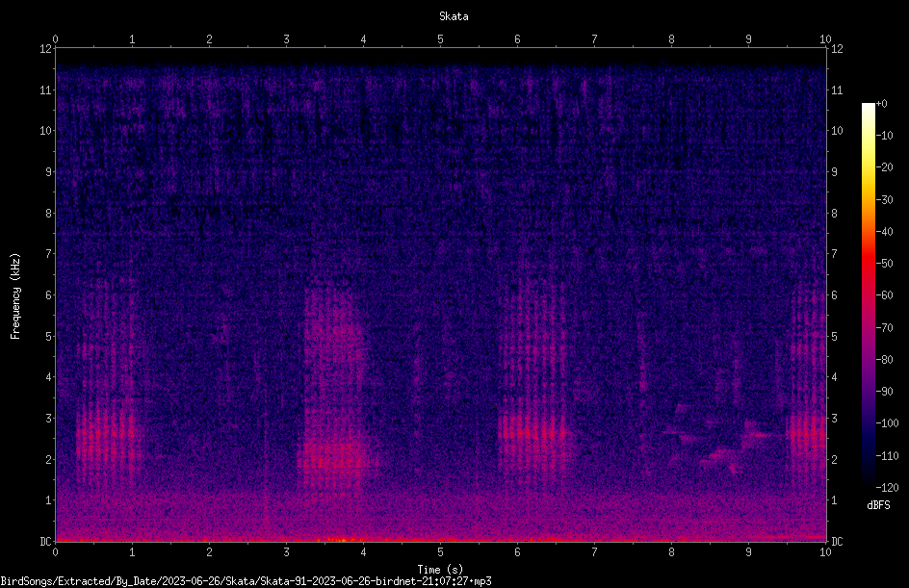The image size is (909, 588).
Task: Click the "DC" label on the right frequency axis
Action: tap(837, 542)
